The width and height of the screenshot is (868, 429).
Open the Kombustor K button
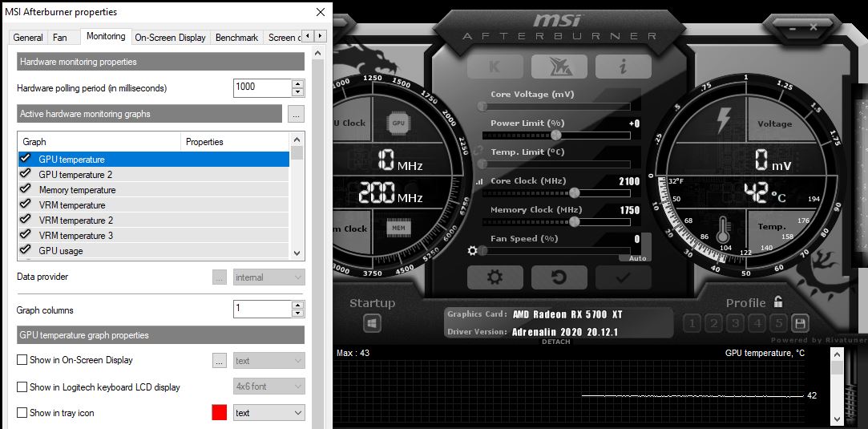click(495, 67)
